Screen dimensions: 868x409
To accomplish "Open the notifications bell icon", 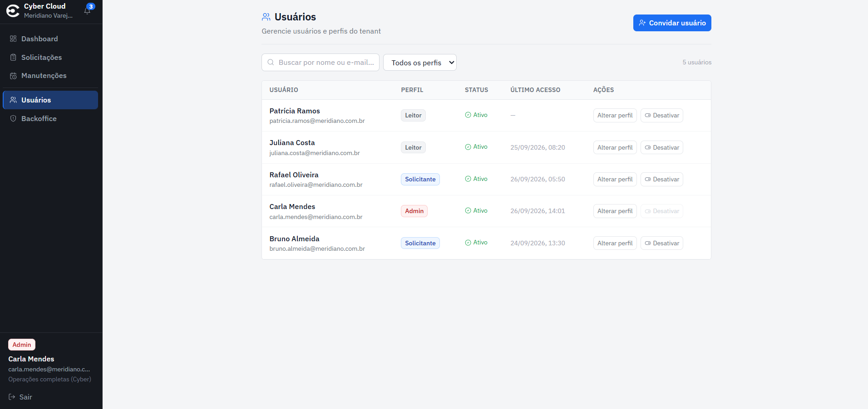I will pos(88,10).
